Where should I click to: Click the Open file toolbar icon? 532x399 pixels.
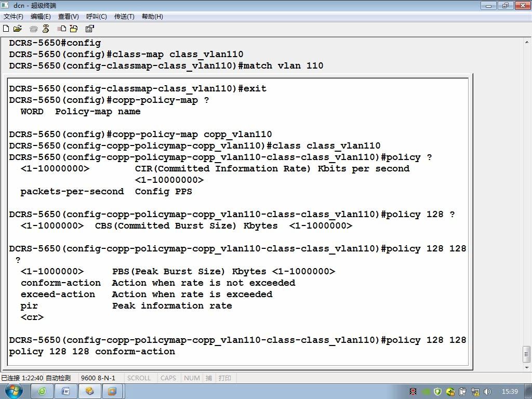[17, 29]
